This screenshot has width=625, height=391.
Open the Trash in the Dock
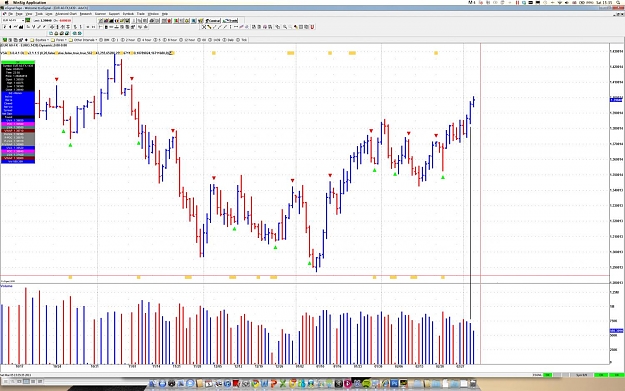(473, 383)
